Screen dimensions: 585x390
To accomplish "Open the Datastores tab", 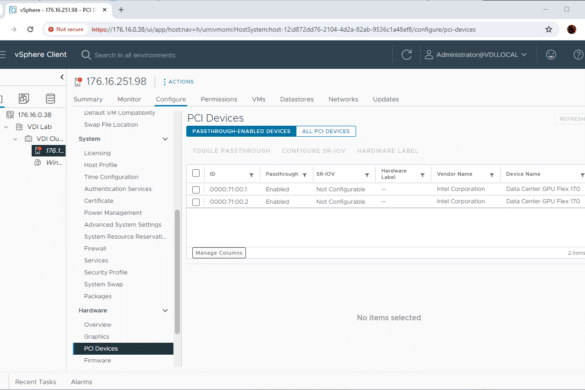I will click(297, 99).
